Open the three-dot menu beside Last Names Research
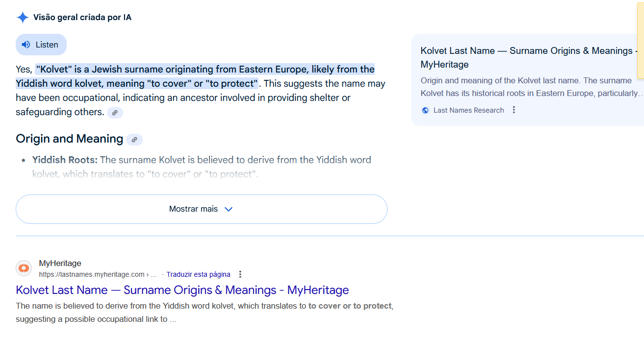The width and height of the screenshot is (644, 339). pyautogui.click(x=514, y=110)
